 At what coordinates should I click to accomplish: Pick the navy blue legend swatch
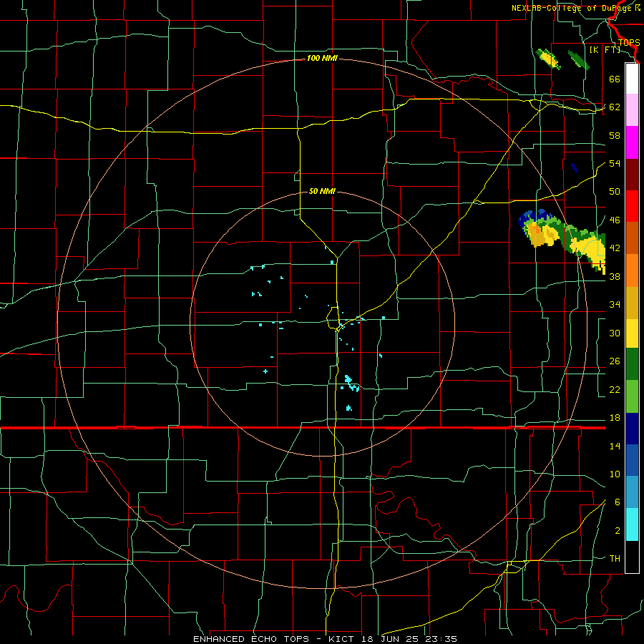[632, 429]
